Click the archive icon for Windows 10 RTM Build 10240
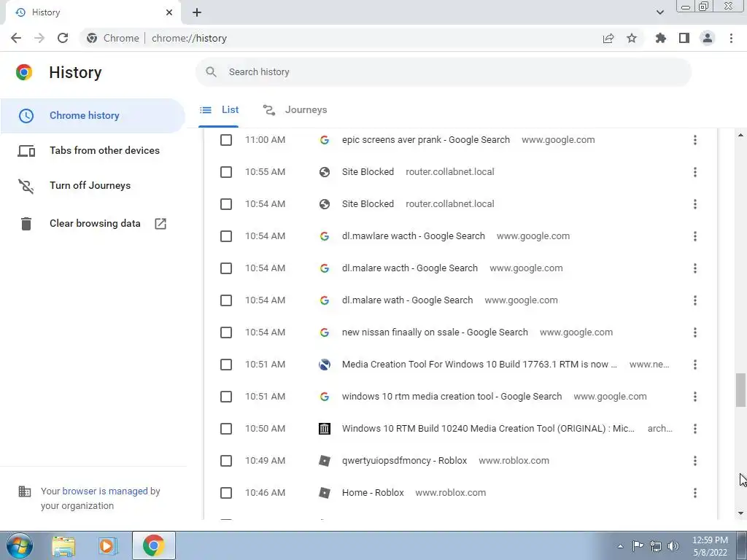The height and width of the screenshot is (560, 747). pyautogui.click(x=325, y=429)
